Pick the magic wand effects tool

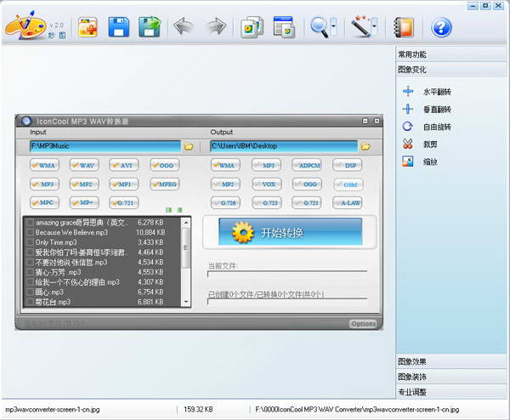(x=361, y=26)
